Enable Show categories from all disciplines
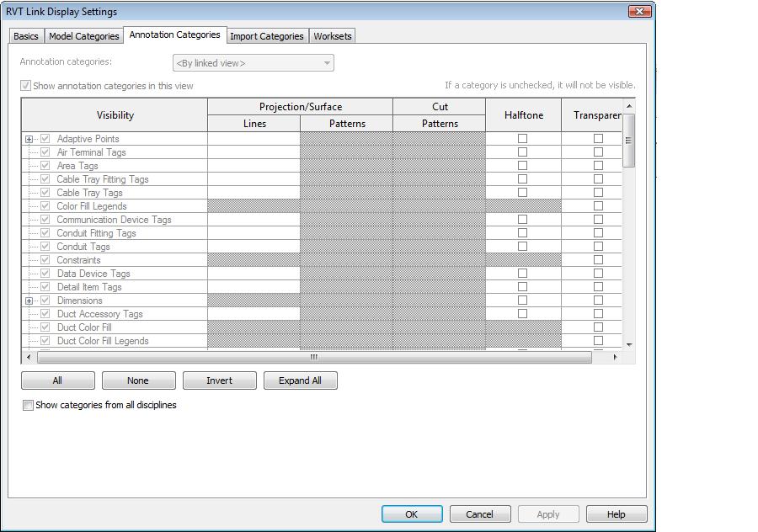 point(29,405)
